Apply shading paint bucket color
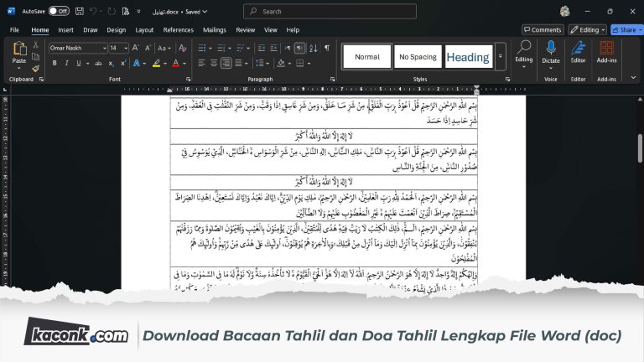The height and width of the screenshot is (362, 644). pos(281,63)
